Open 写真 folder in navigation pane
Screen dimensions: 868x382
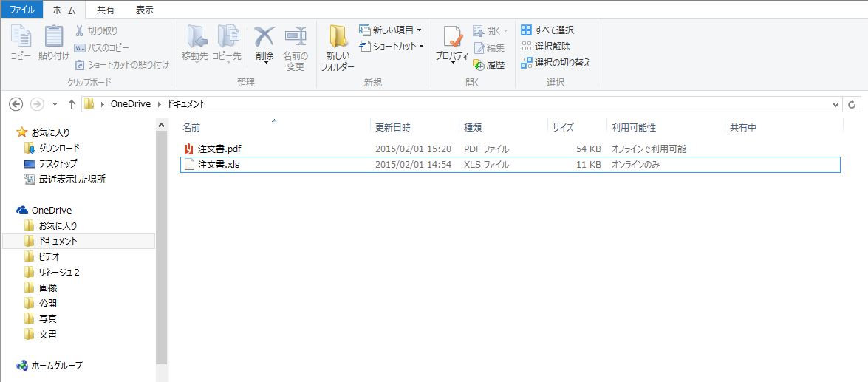[41, 318]
